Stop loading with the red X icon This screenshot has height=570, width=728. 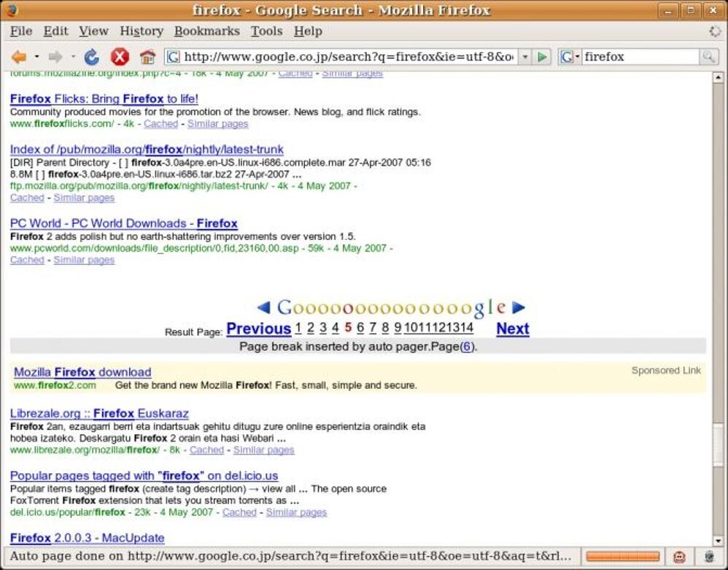point(120,57)
